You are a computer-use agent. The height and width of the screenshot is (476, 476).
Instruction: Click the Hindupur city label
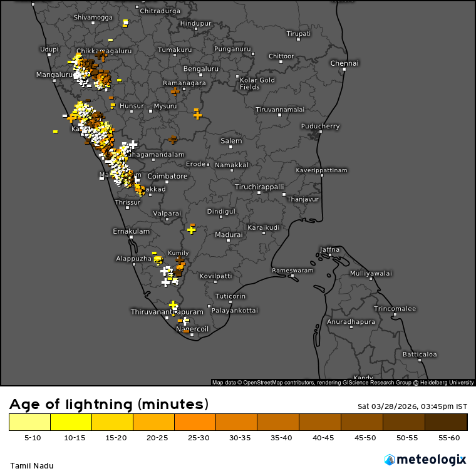[x=196, y=23]
